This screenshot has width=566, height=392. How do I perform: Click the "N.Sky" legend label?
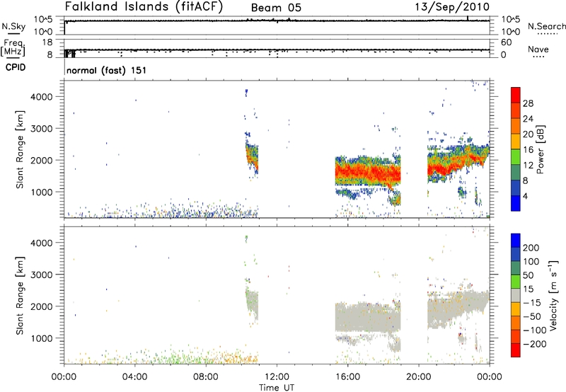tap(13, 26)
